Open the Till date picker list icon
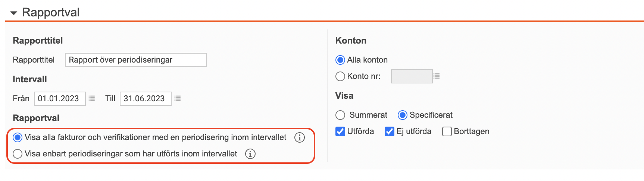Viewport: 644px width, 181px height. (178, 98)
